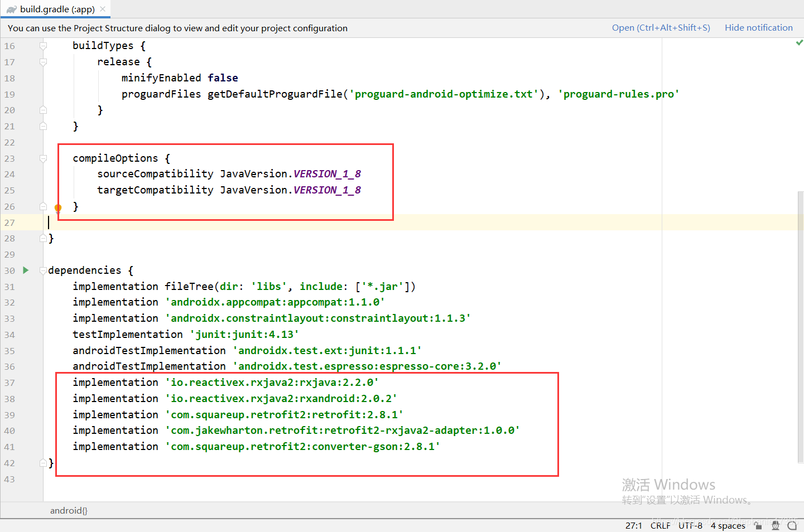Click on 'minifyEnabled false' line
Image resolution: width=804 pixels, height=532 pixels.
coord(180,78)
